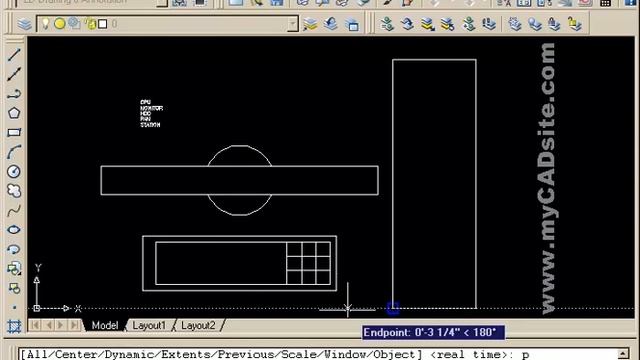Expand the layer control dropdown
The height and width of the screenshot is (360, 640).
coord(292,24)
